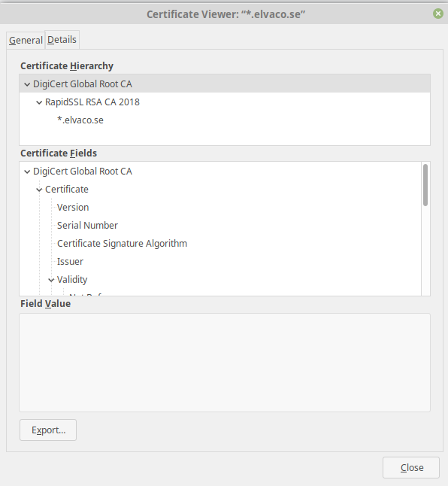Viewport: 448px width, 486px height.
Task: Collapse DigiCert Global Root CA in Certificate Fields
Action: pyautogui.click(x=27, y=172)
